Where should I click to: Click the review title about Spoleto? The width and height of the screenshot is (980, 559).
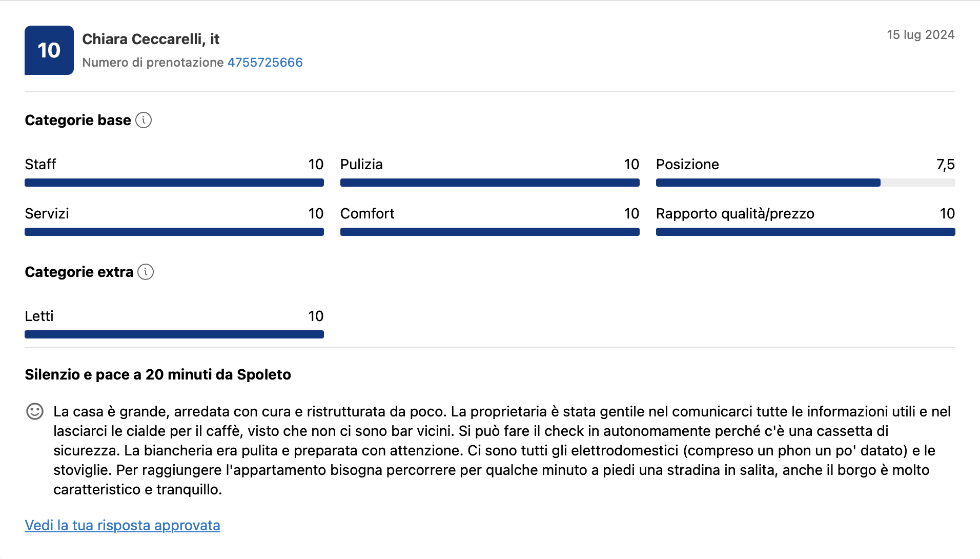click(157, 374)
